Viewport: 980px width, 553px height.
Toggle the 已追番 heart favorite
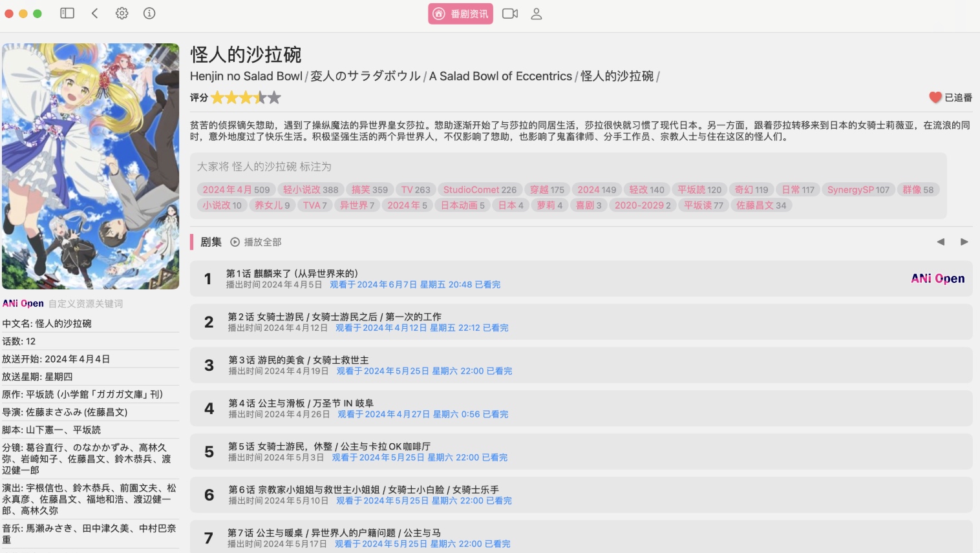[950, 98]
